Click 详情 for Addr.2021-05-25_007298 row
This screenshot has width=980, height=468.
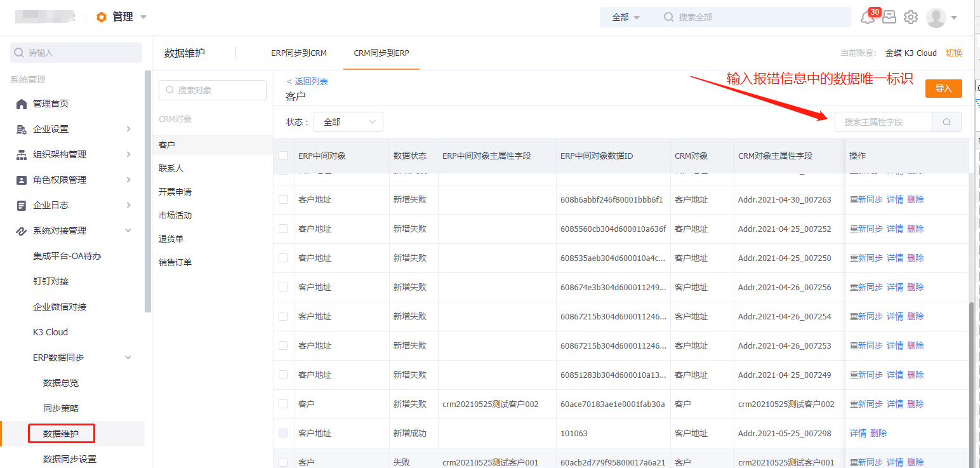point(858,433)
